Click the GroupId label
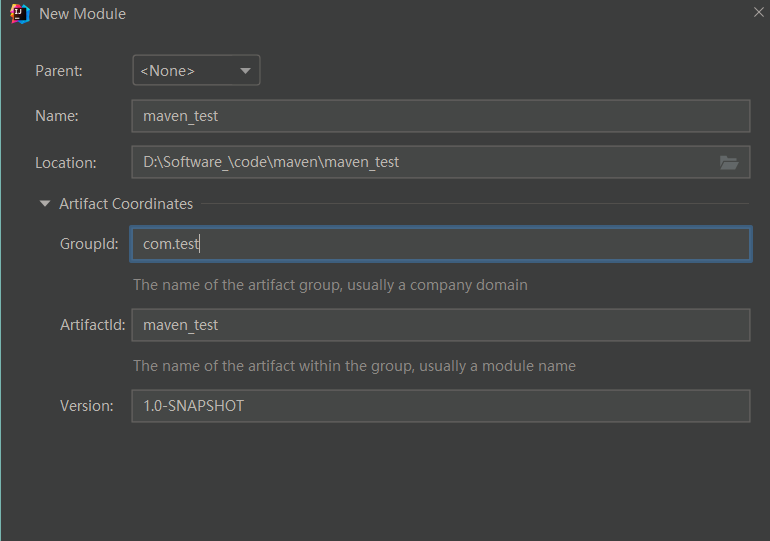This screenshot has height=541, width=770. [x=89, y=244]
